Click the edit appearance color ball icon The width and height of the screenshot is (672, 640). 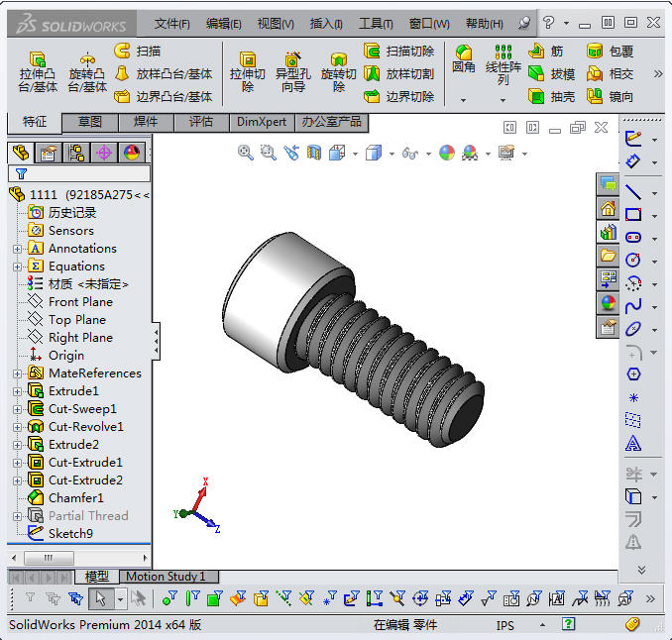point(447,153)
